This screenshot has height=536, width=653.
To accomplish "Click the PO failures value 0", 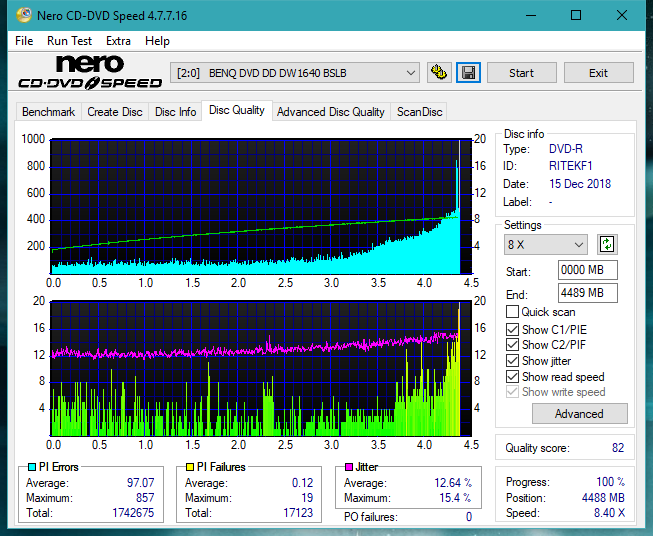I will coord(469,517).
